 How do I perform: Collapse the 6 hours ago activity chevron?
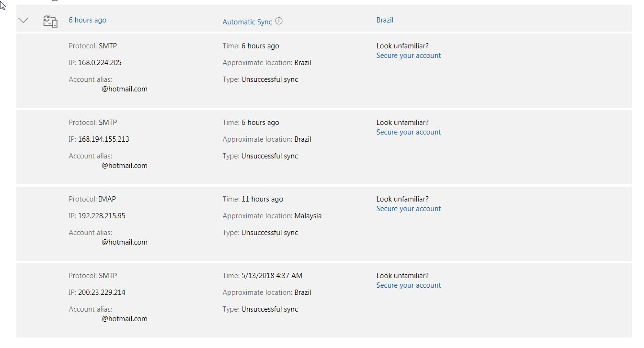tap(23, 21)
